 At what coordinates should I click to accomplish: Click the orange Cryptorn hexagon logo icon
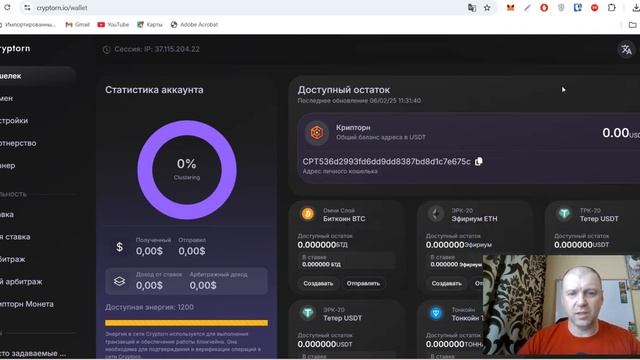click(x=317, y=133)
